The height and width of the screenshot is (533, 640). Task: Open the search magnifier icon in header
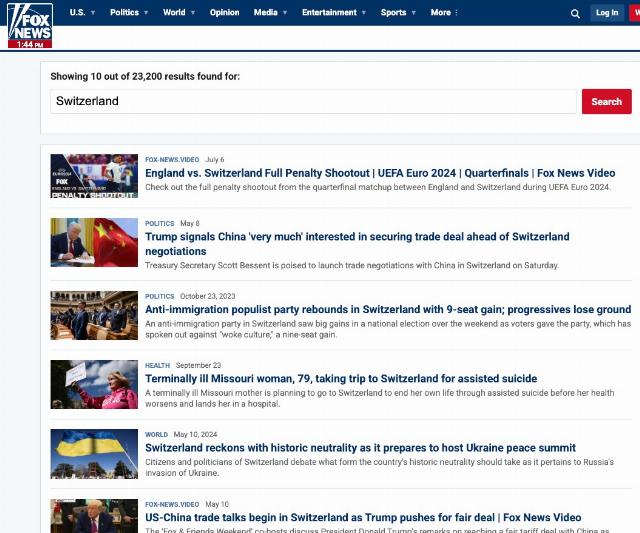[x=575, y=14]
